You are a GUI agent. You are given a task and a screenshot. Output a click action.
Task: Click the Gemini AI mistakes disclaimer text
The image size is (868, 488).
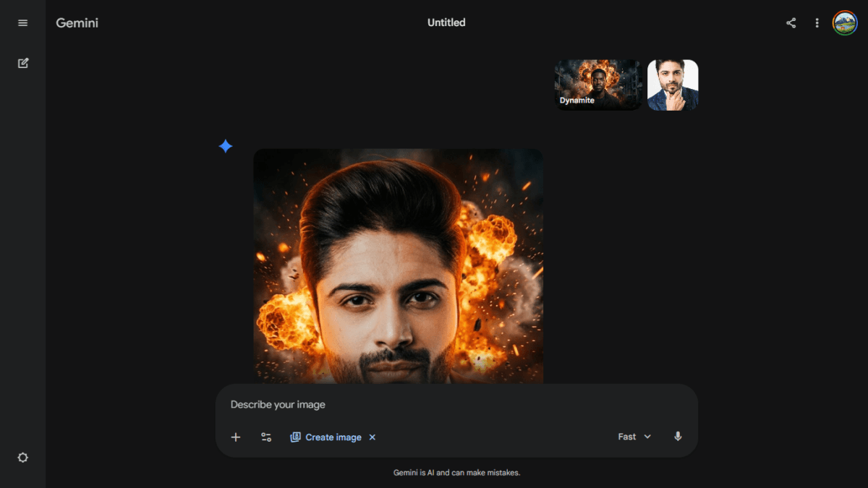tap(456, 473)
